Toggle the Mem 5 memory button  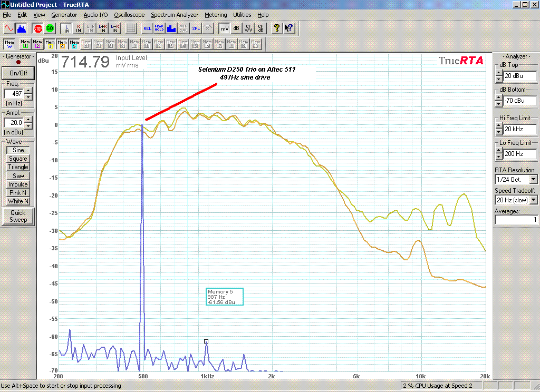tap(74, 44)
